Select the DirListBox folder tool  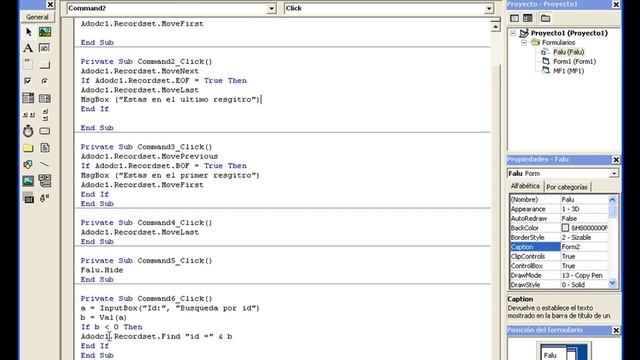click(28, 148)
